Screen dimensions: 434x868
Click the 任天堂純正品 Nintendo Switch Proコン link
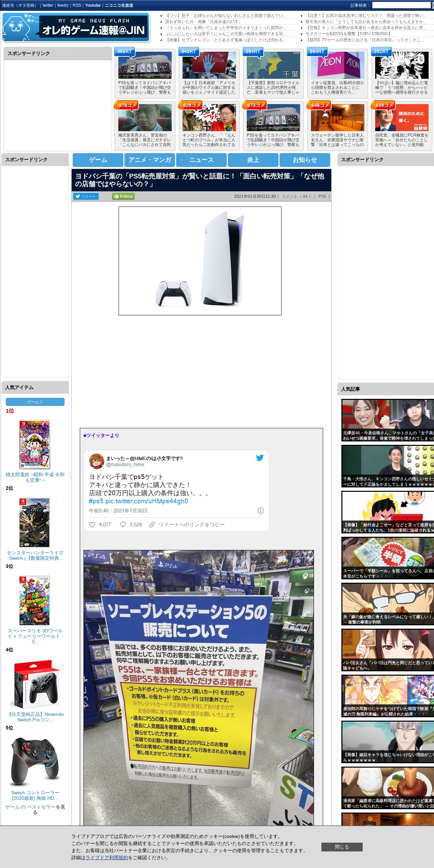tap(35, 717)
